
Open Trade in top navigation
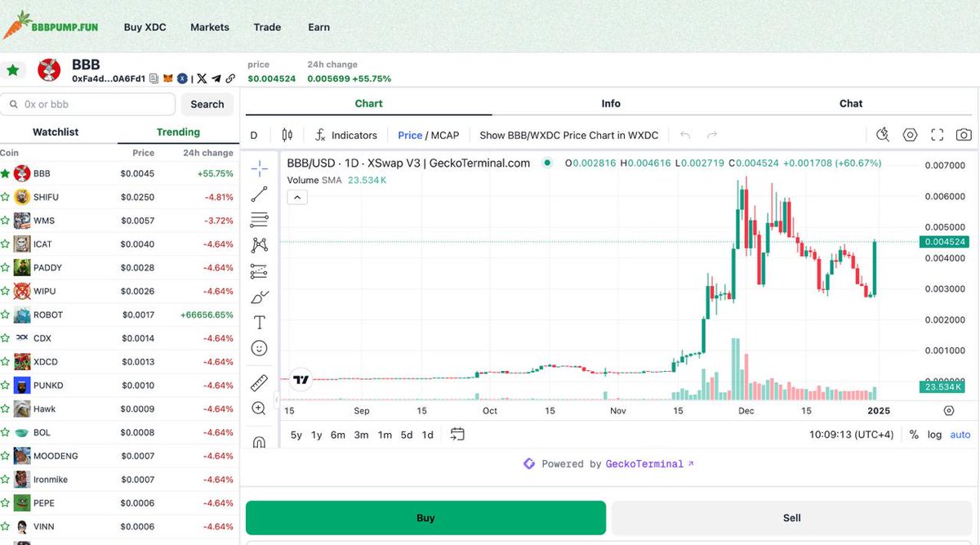267,27
